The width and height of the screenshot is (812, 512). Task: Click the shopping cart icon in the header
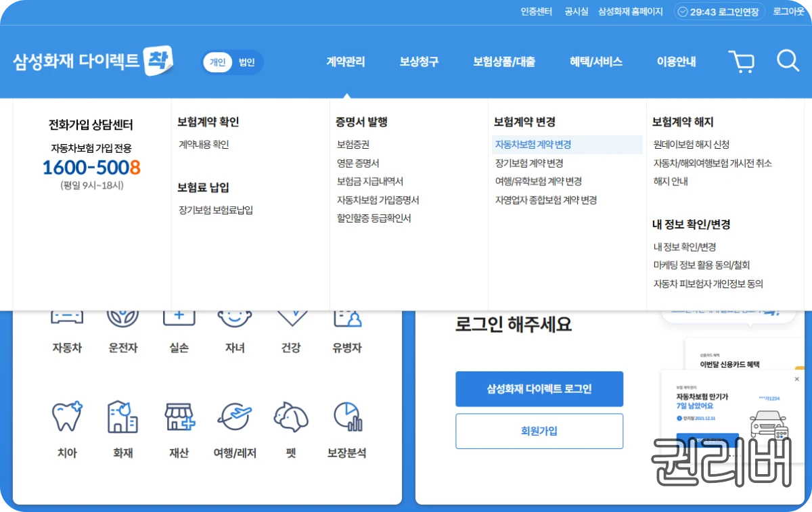point(742,61)
